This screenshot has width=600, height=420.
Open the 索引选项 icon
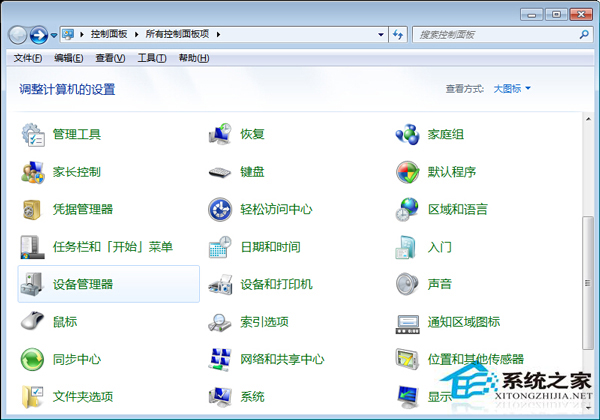220,322
